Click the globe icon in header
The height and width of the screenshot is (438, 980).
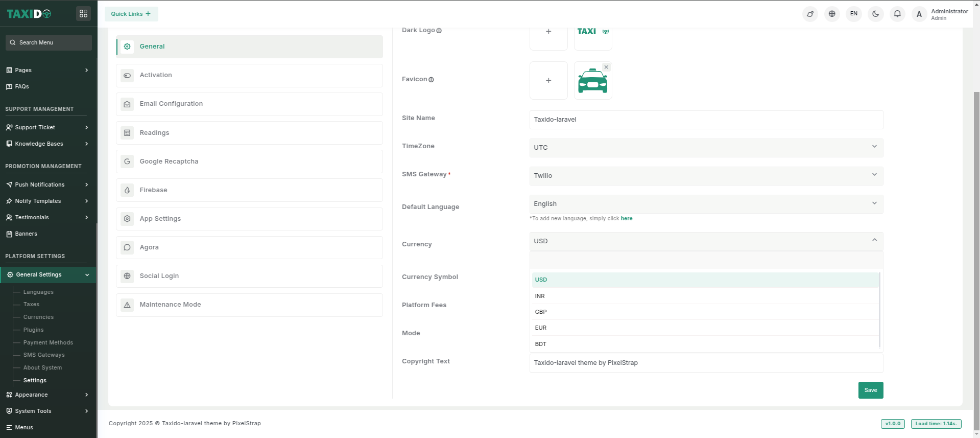tap(832, 14)
